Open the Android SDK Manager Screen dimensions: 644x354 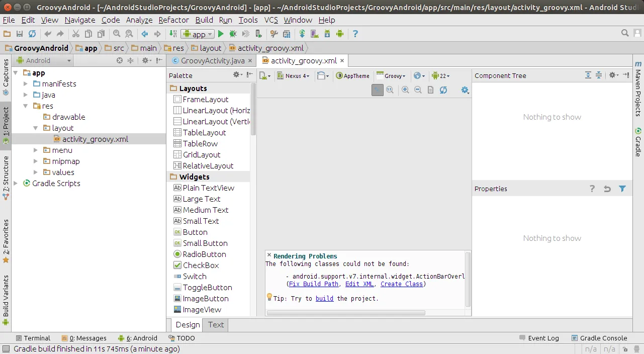tap(327, 34)
